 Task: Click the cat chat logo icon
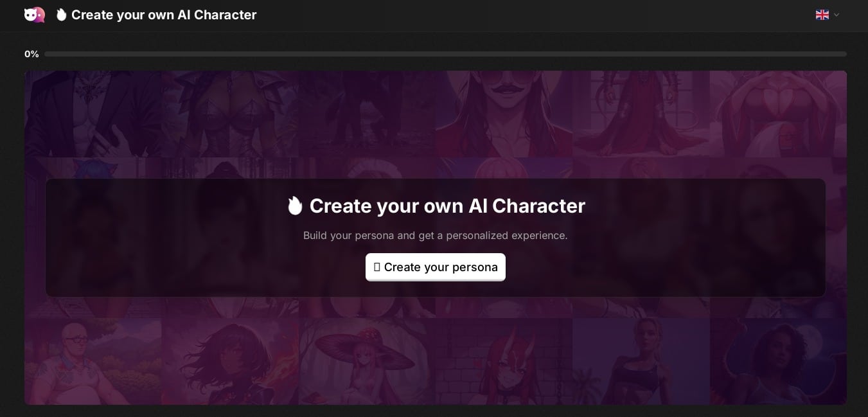(x=35, y=15)
